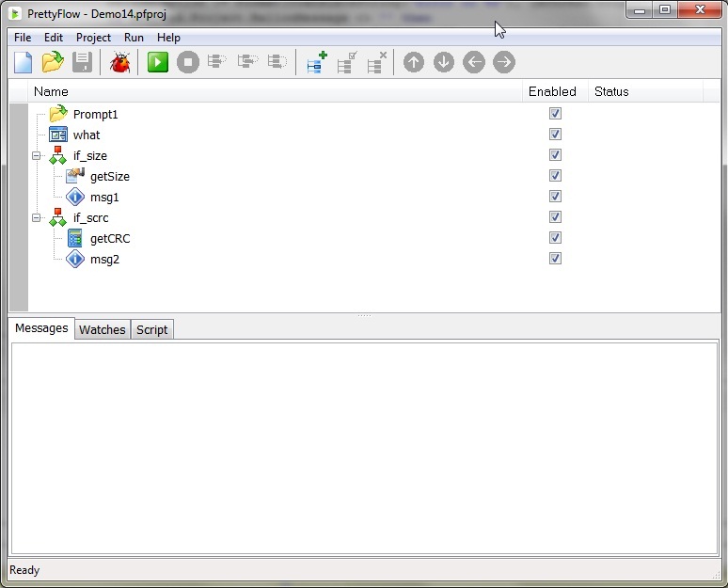Open the File menu
The height and width of the screenshot is (588, 728).
click(23, 38)
